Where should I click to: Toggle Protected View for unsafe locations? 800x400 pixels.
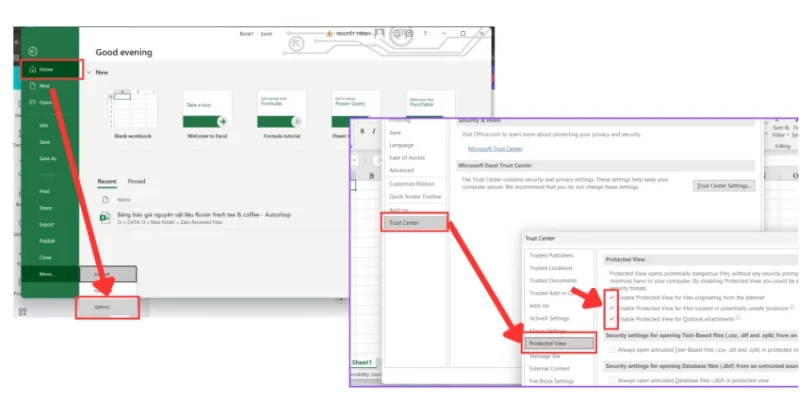pyautogui.click(x=612, y=308)
